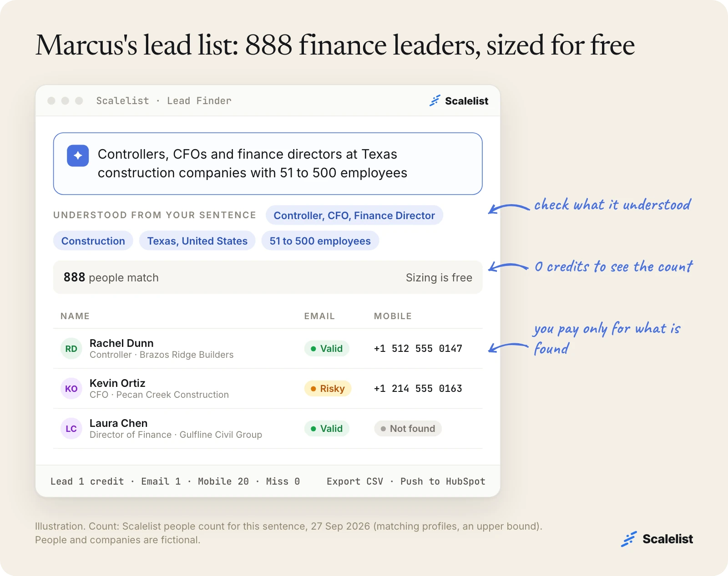Select Rachel Dunn's RD avatar
The width and height of the screenshot is (728, 576).
pyautogui.click(x=71, y=349)
